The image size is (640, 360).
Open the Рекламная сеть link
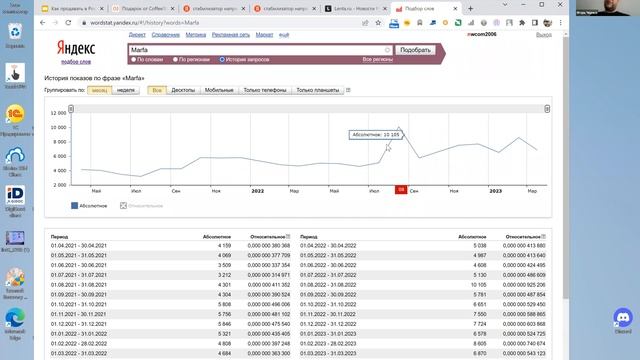pyautogui.click(x=231, y=35)
